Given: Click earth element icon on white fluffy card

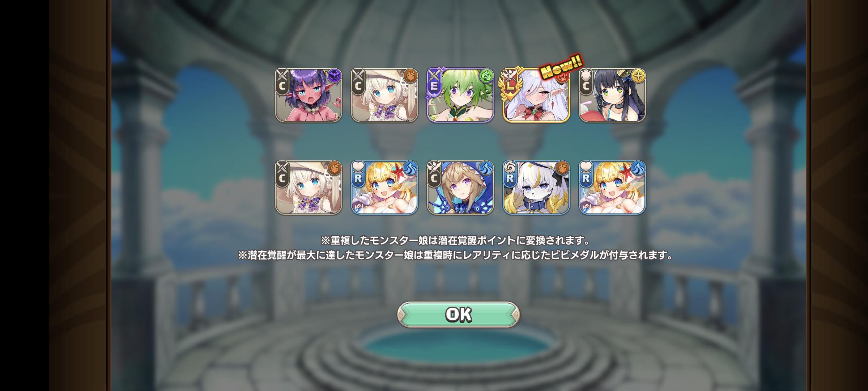Looking at the screenshot, I should (x=562, y=168).
